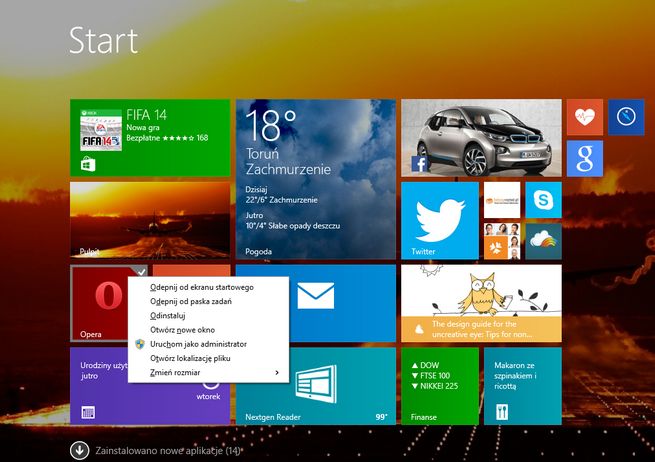
Task: Open the Skype tile
Action: tap(543, 200)
